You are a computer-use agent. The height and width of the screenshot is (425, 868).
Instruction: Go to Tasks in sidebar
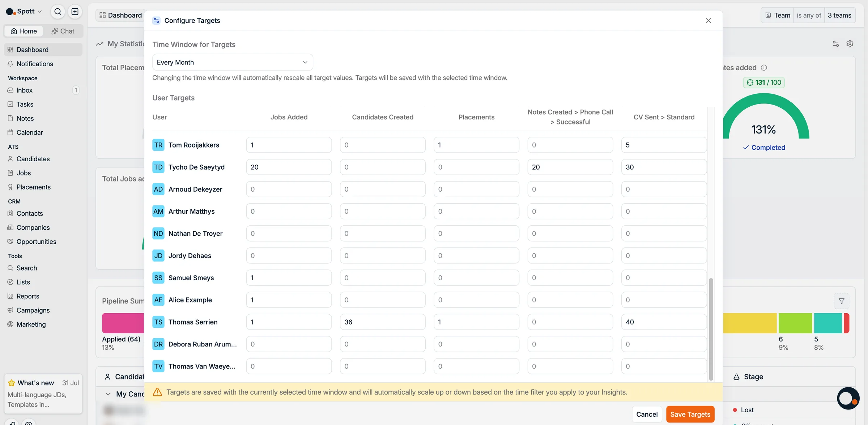pyautogui.click(x=43, y=104)
